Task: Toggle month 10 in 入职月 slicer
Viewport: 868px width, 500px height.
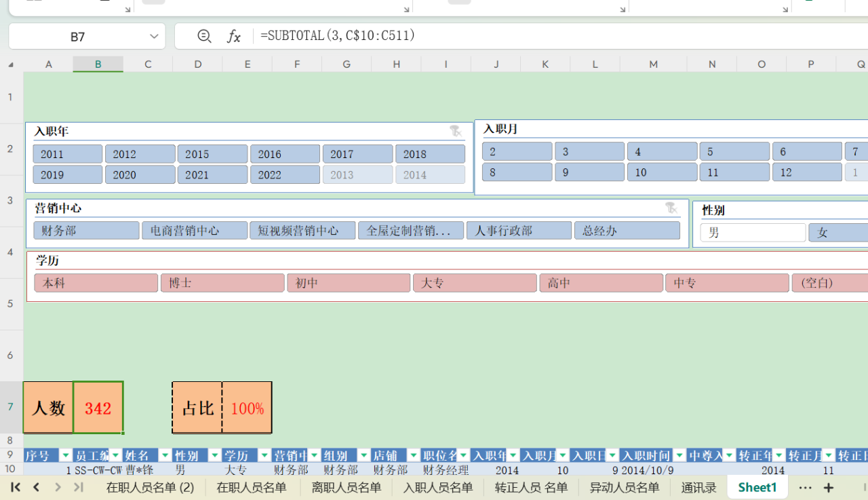Action: [x=662, y=172]
